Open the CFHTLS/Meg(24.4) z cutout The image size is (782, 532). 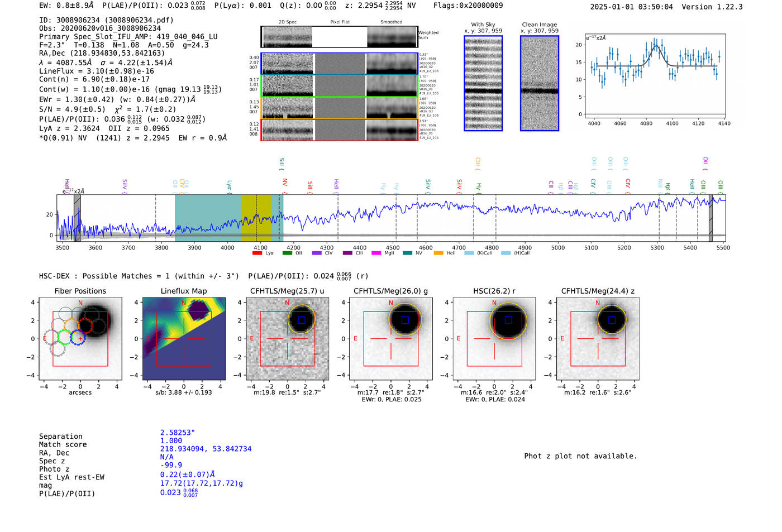pos(598,339)
